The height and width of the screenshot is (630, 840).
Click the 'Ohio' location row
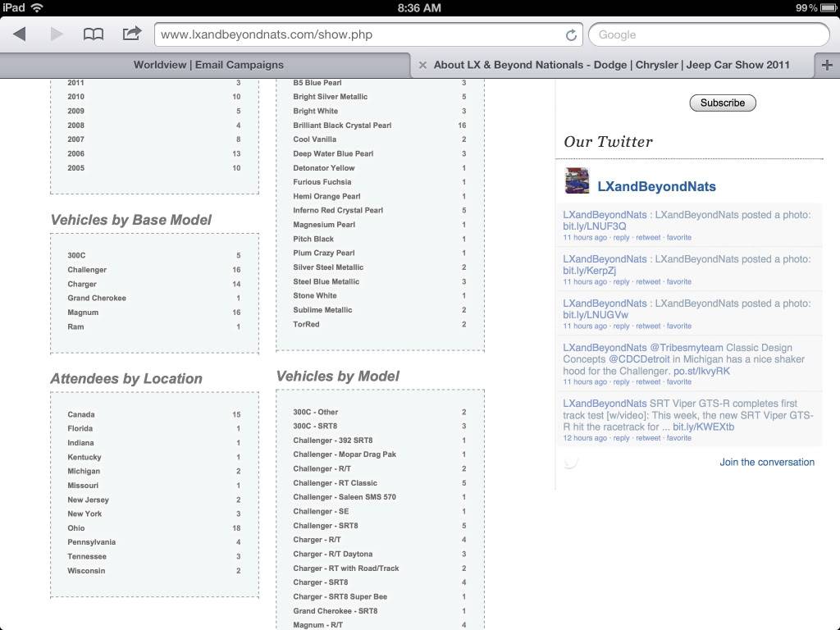coord(154,528)
